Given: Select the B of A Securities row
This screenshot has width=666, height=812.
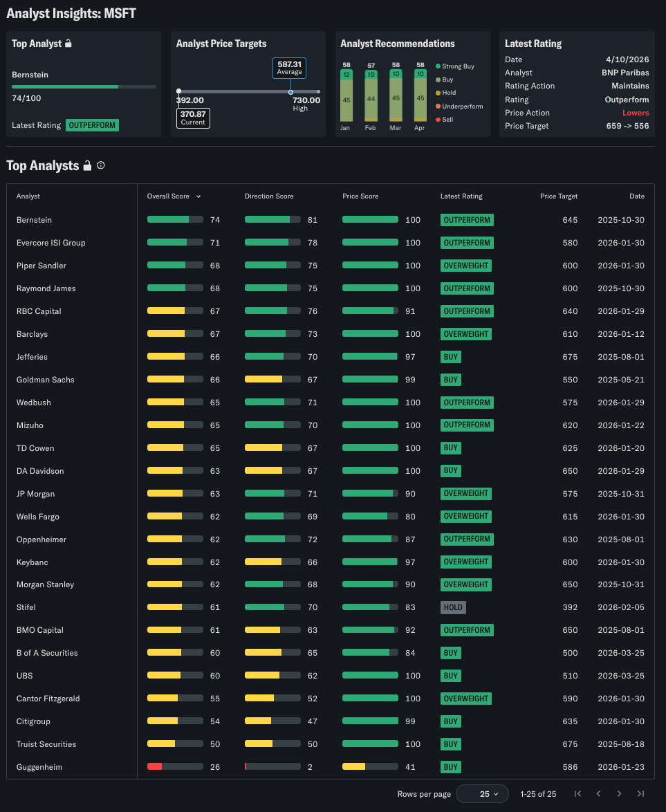Looking at the screenshot, I should coord(331,653).
